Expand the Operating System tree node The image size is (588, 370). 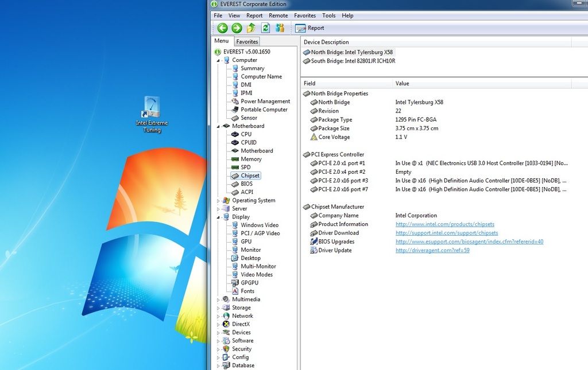(218, 200)
